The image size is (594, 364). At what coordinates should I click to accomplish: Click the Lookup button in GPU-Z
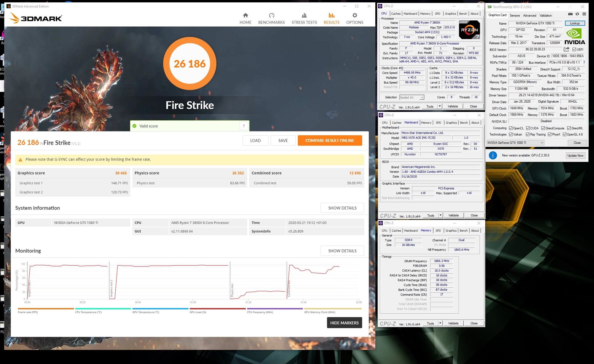[575, 23]
